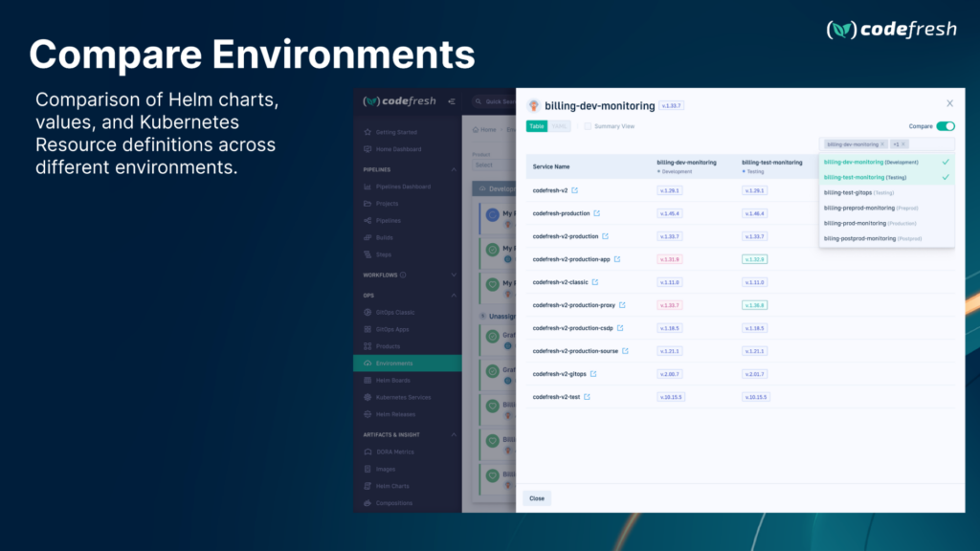Enable the Summary View checkbox
The width and height of the screenshot is (980, 551).
pos(588,126)
